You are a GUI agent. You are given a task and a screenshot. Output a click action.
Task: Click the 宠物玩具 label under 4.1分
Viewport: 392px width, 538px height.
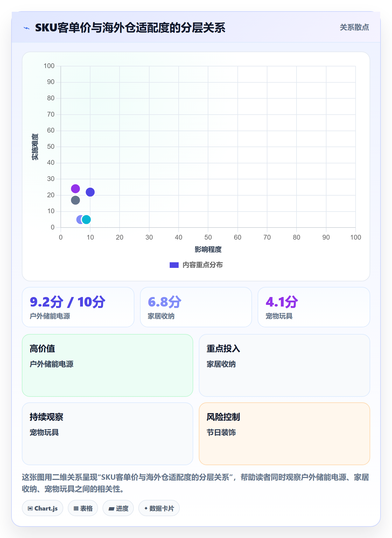tap(279, 316)
